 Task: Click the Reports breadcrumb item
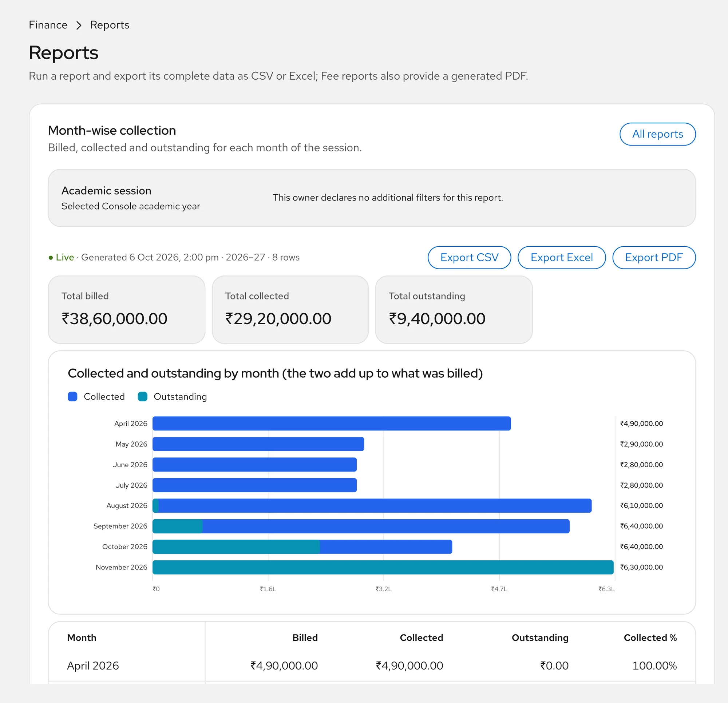click(110, 25)
